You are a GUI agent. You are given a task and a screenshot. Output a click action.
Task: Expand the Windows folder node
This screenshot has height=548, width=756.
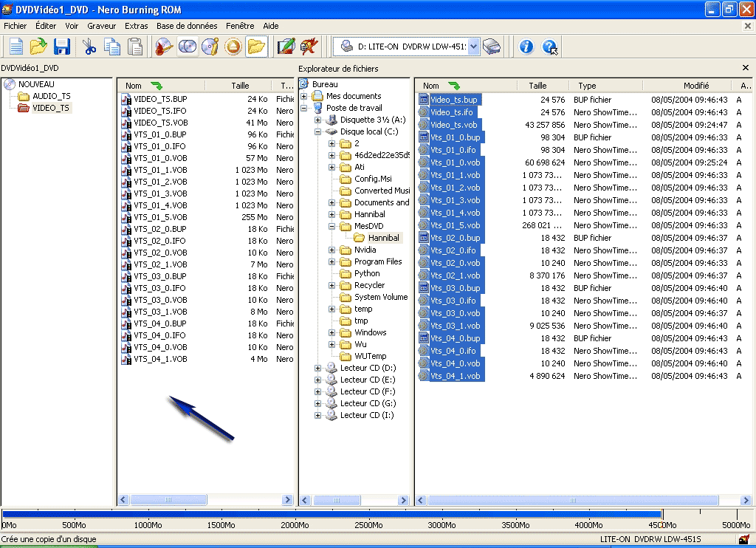coord(331,333)
